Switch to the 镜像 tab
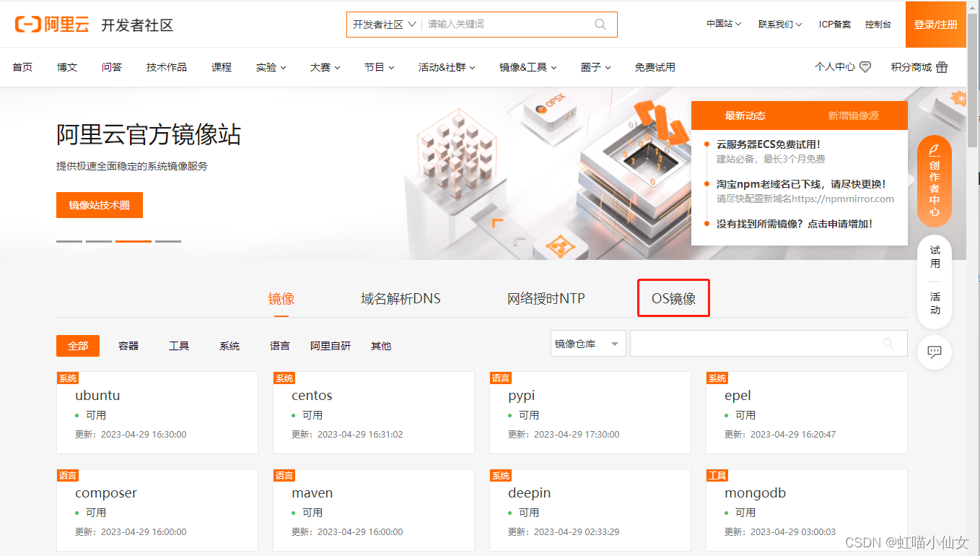The width and height of the screenshot is (980, 556). (x=281, y=299)
